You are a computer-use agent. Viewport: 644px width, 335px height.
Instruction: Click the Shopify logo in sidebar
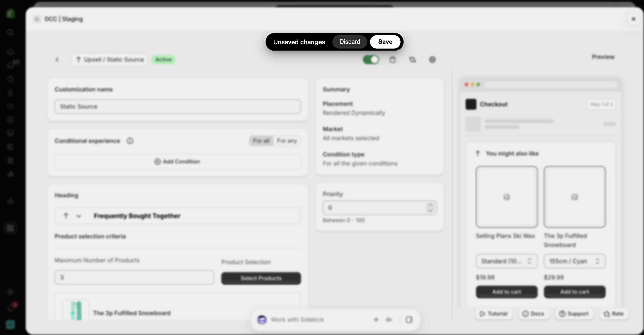10,13
